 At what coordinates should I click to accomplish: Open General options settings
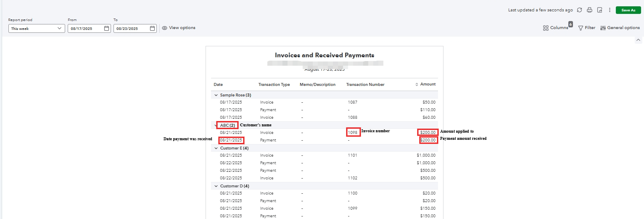click(620, 28)
